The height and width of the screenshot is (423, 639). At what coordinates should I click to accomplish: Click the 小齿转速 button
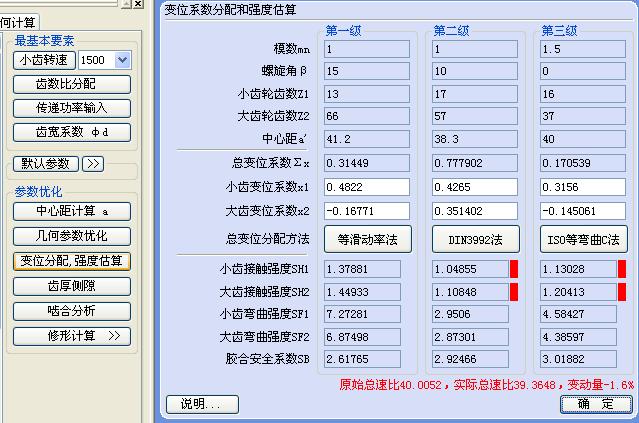tap(44, 60)
